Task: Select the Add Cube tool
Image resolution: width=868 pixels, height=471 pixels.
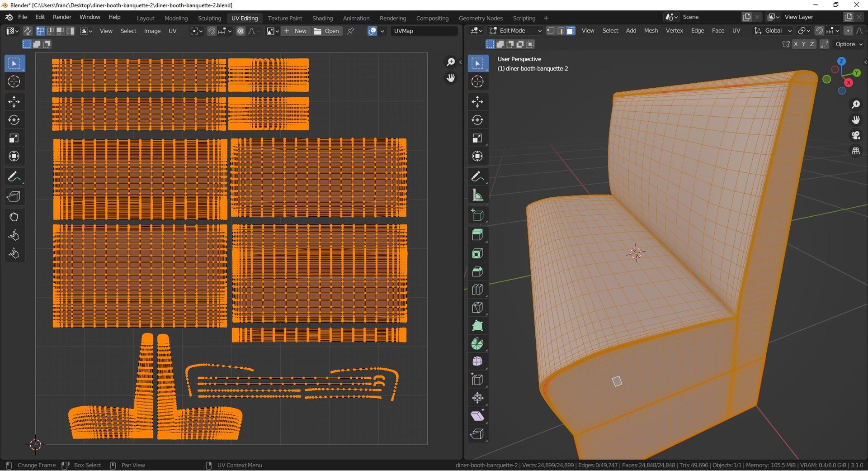Action: tap(477, 215)
